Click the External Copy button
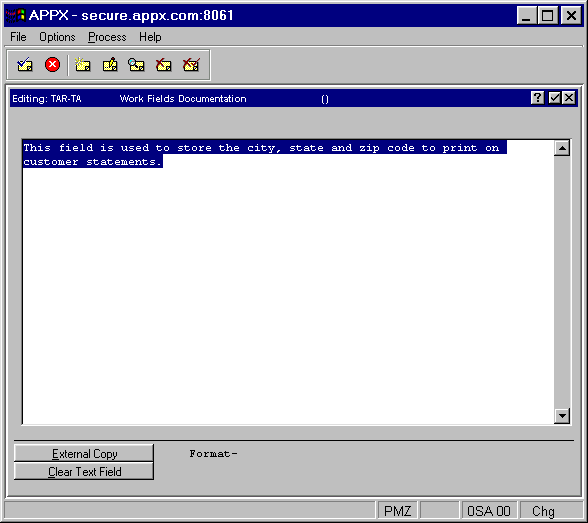588x523 pixels. (x=84, y=453)
